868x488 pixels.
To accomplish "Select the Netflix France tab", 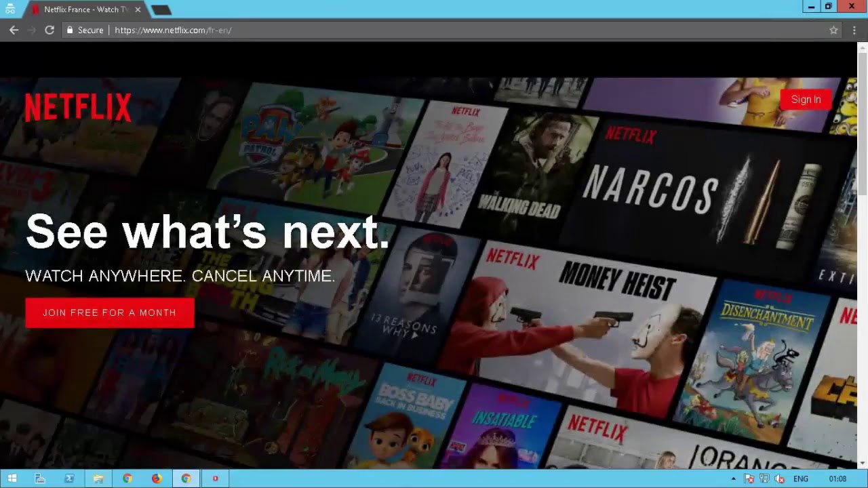I will (x=85, y=9).
